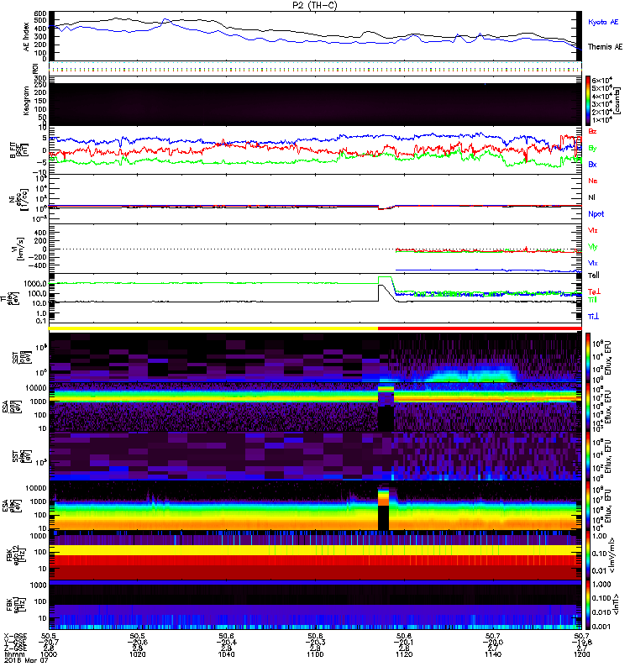Image resolution: width=630 pixels, height=672 pixels.
Task: Click the yellow region indicator bar
Action: [x=213, y=328]
